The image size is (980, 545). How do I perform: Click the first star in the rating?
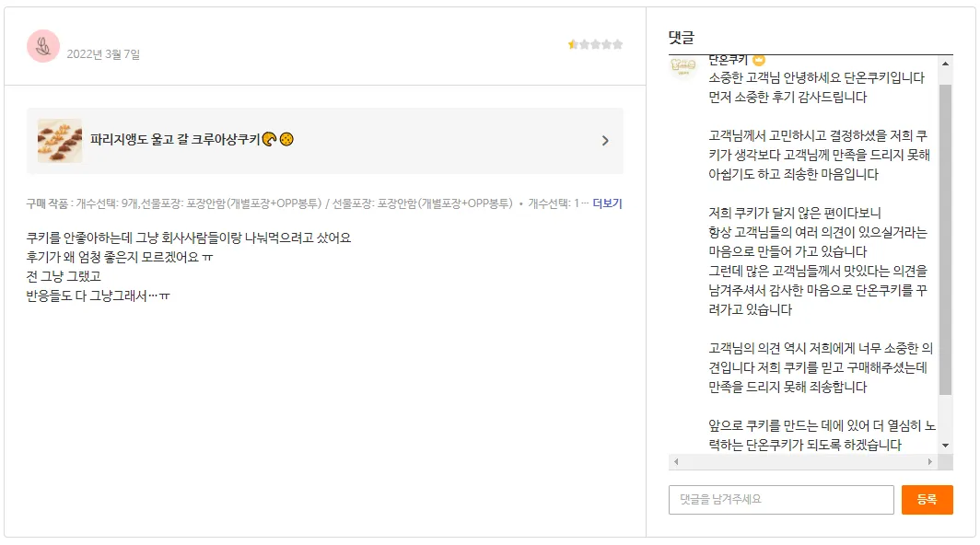coord(573,44)
